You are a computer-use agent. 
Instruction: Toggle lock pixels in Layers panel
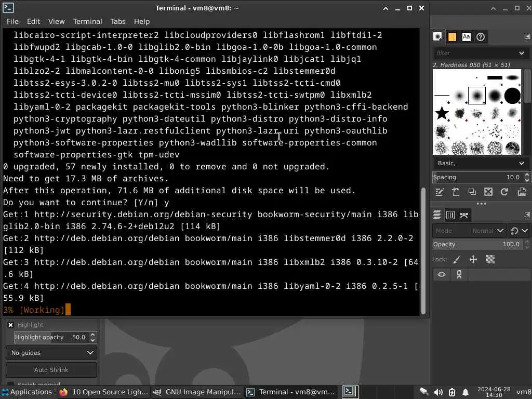457,260
